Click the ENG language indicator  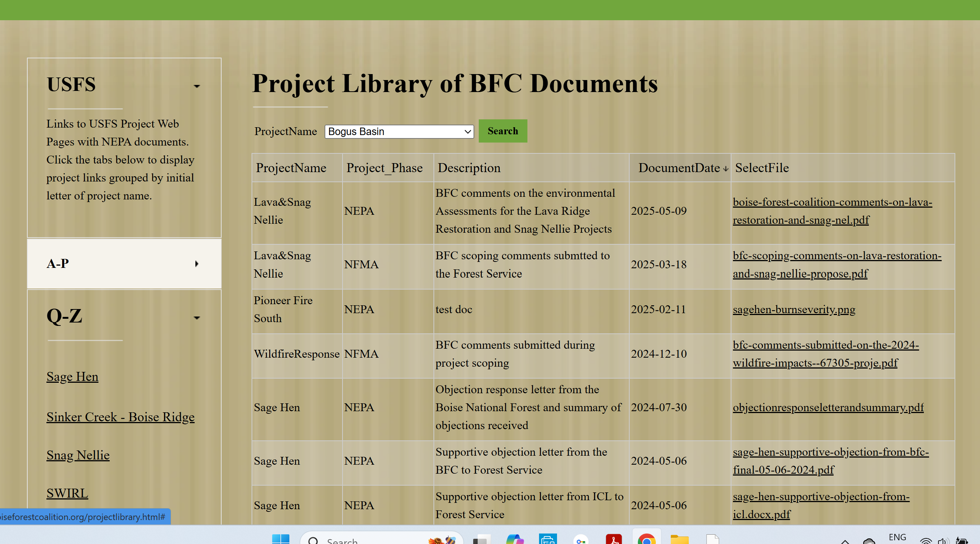(x=897, y=537)
